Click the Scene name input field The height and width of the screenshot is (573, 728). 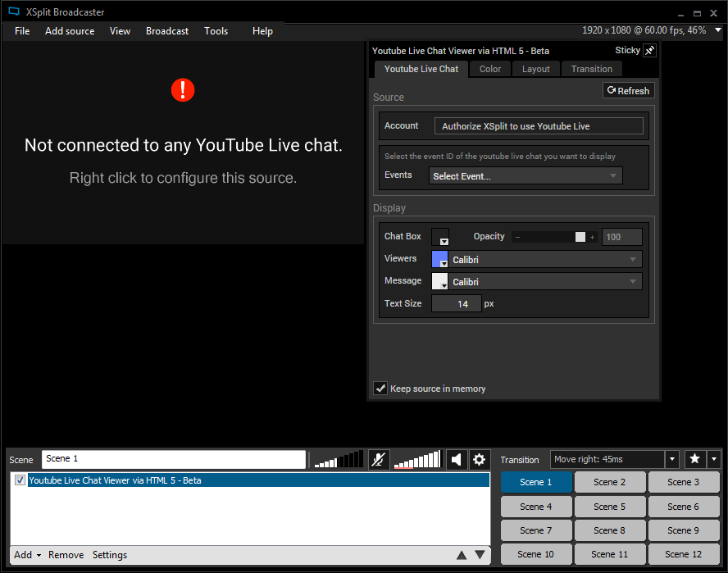[x=174, y=459]
